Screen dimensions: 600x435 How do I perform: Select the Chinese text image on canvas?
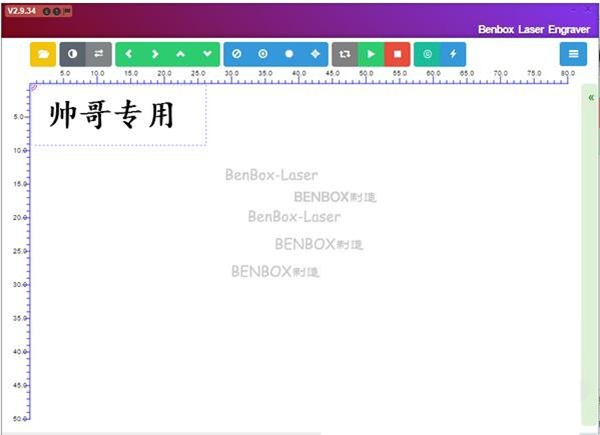pos(111,114)
